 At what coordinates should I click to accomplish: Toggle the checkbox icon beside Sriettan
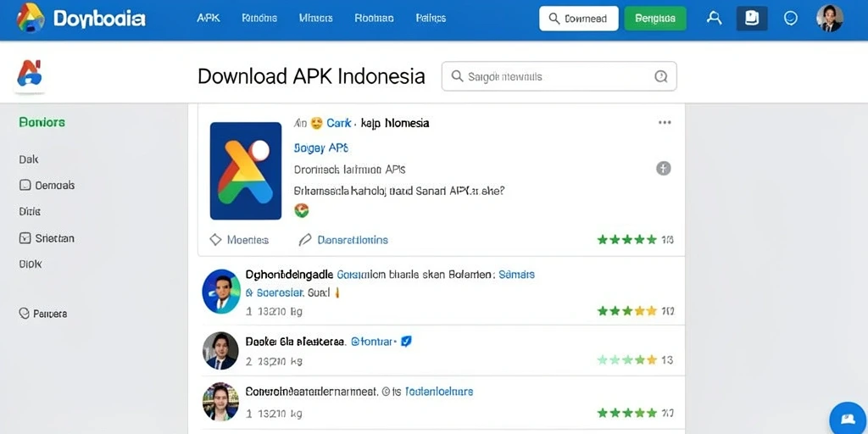click(x=25, y=238)
